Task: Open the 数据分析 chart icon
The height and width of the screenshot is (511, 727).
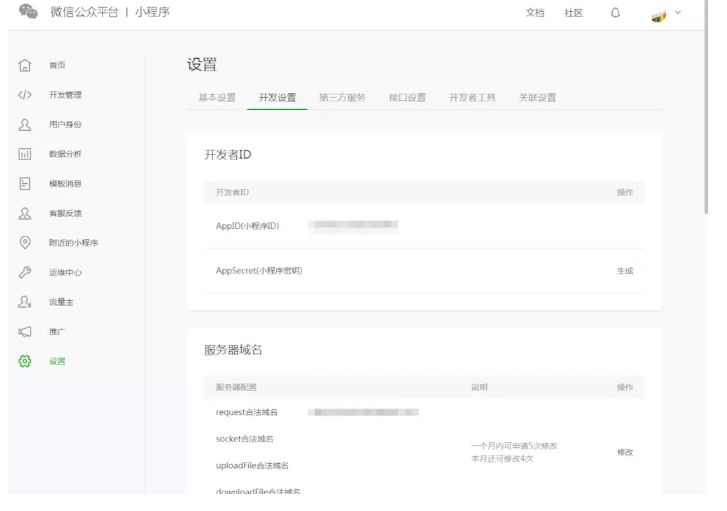Action: (22, 154)
